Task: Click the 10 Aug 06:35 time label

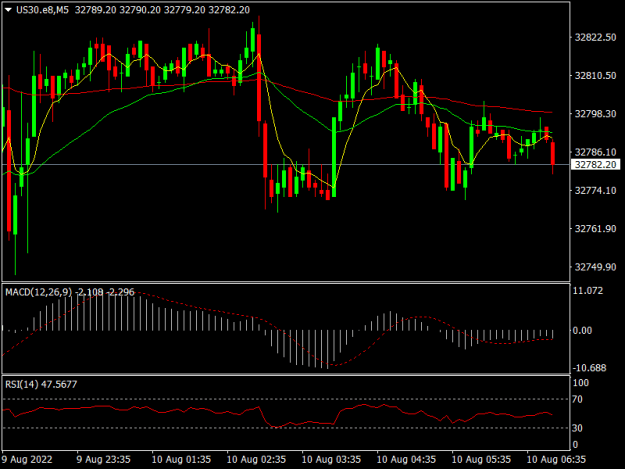Action: pyautogui.click(x=556, y=459)
